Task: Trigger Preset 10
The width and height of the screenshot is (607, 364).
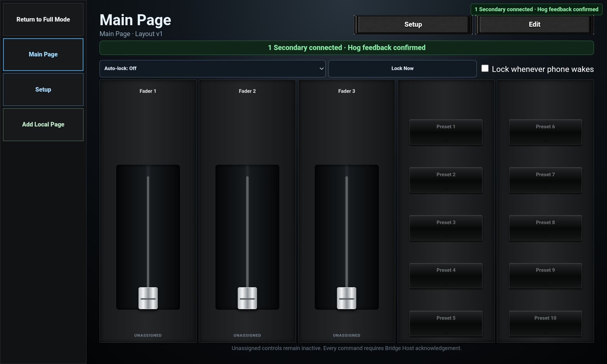Action: click(545, 323)
